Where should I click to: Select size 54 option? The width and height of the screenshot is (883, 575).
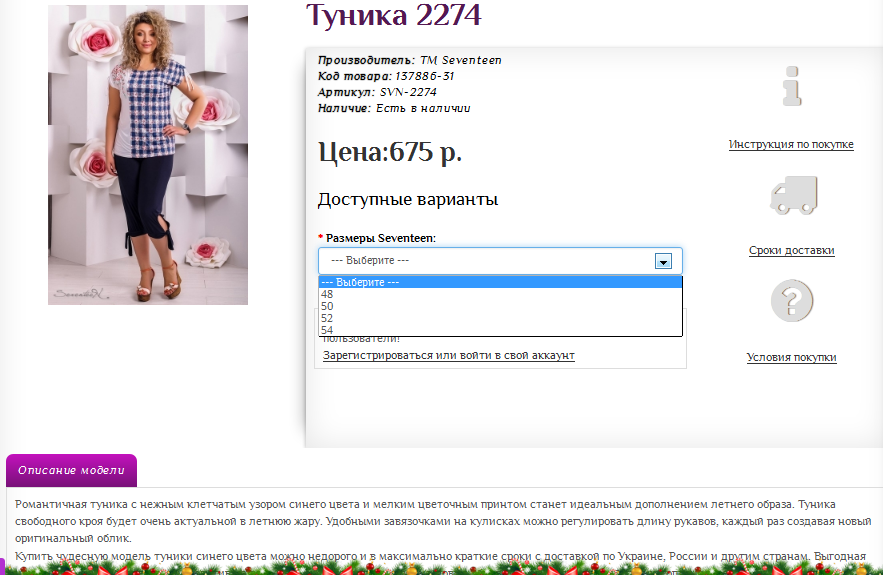pyautogui.click(x=500, y=330)
